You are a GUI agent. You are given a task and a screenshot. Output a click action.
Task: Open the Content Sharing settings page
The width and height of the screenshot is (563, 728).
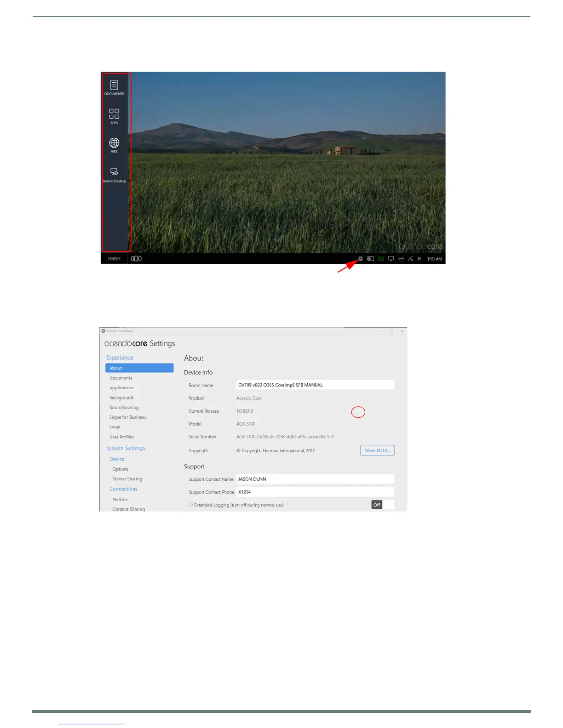pyautogui.click(x=129, y=509)
